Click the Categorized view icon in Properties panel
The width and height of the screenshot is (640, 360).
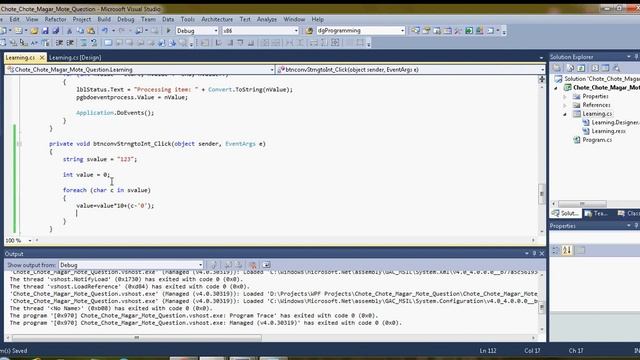[556, 250]
